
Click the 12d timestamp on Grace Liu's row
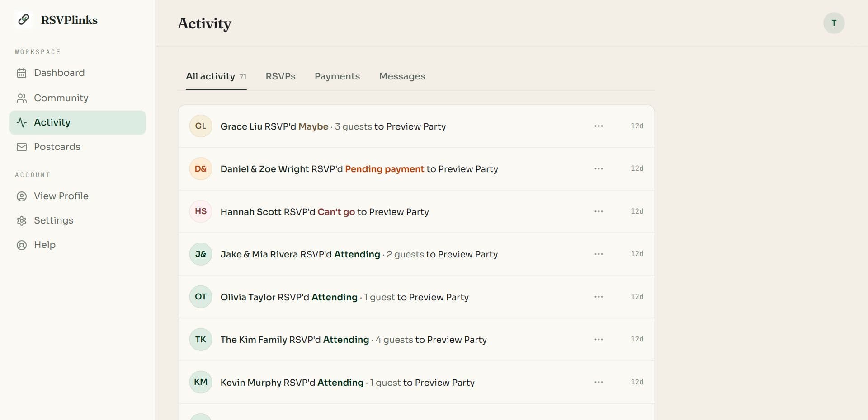pyautogui.click(x=637, y=126)
